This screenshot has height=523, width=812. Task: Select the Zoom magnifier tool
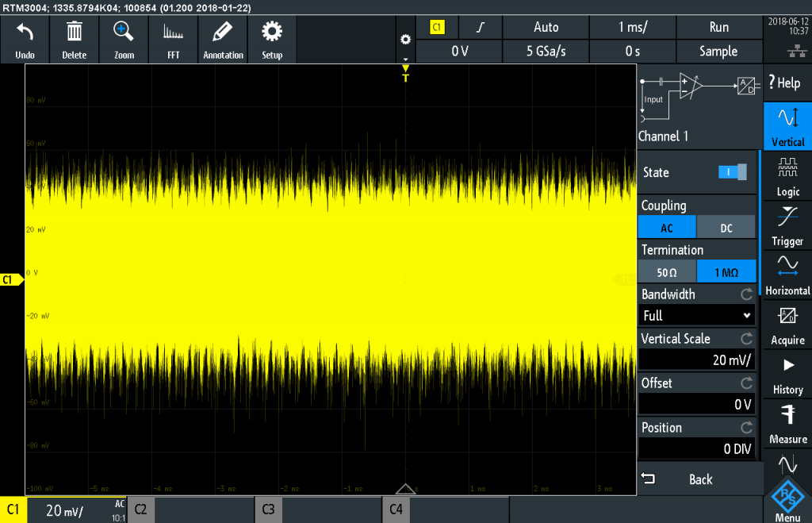124,33
